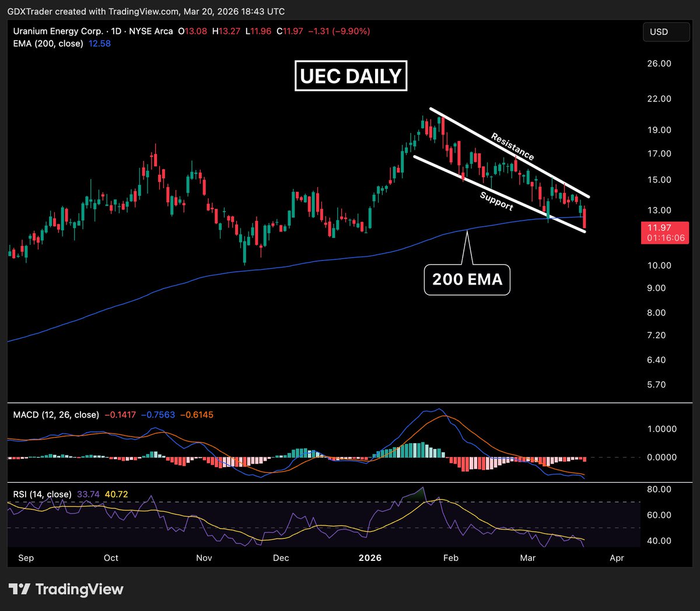Click the red 11.97 price countdown label
The height and width of the screenshot is (611, 700).
[x=665, y=232]
